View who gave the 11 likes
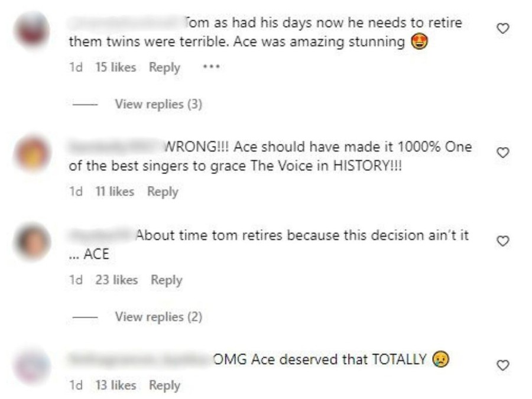The height and width of the screenshot is (399, 532). point(115,192)
